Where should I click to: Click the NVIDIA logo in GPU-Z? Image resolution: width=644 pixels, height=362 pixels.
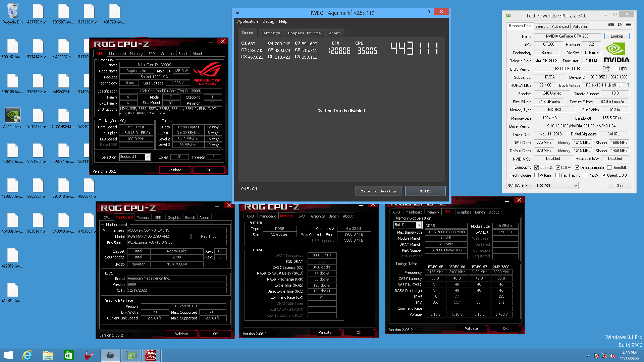(616, 53)
